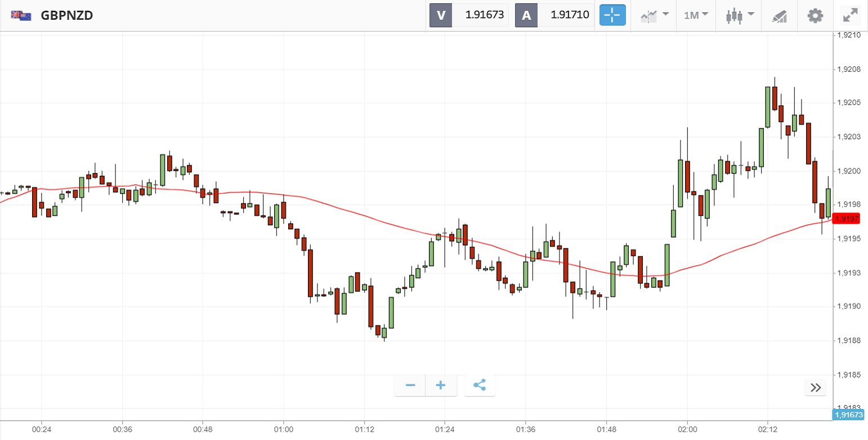Expand chart to fullscreen
Screen dimensions: 868x440
[x=850, y=15]
